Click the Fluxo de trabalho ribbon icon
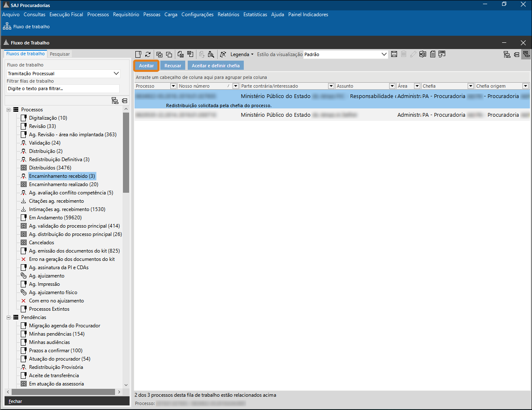 click(x=7, y=27)
